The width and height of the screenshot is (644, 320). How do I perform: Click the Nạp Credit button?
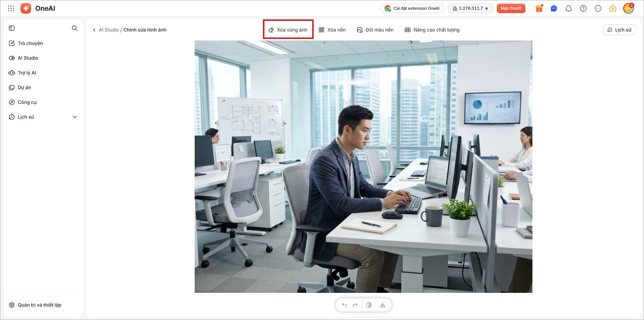[511, 8]
